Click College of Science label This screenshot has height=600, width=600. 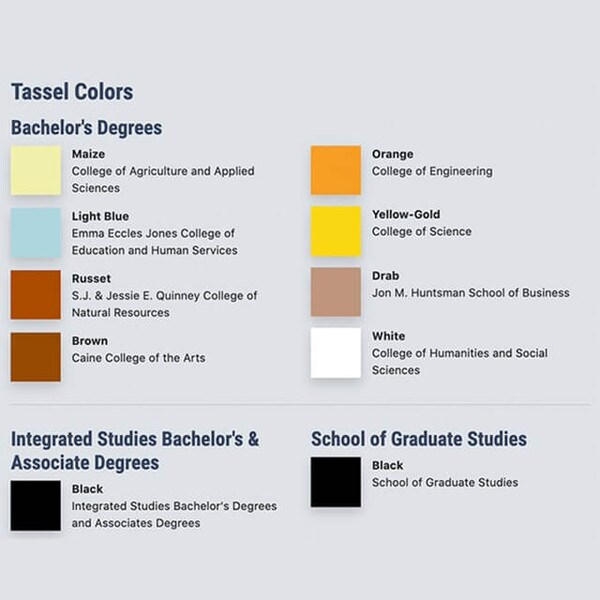(422, 232)
